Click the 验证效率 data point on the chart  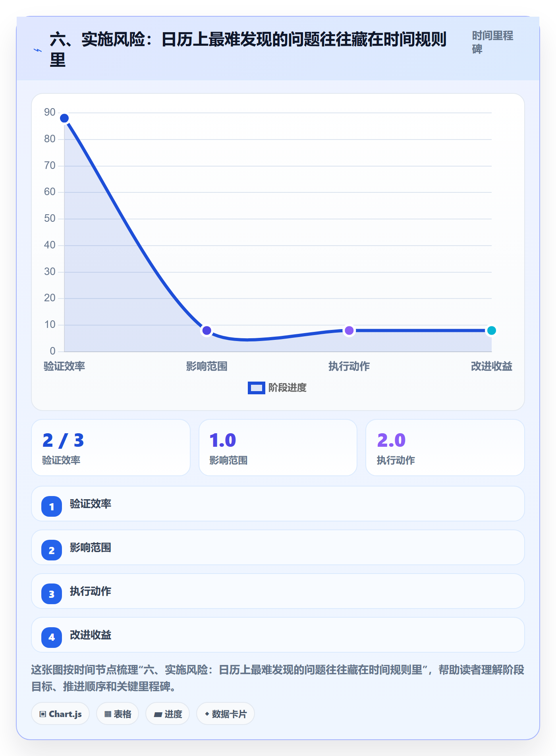point(64,118)
